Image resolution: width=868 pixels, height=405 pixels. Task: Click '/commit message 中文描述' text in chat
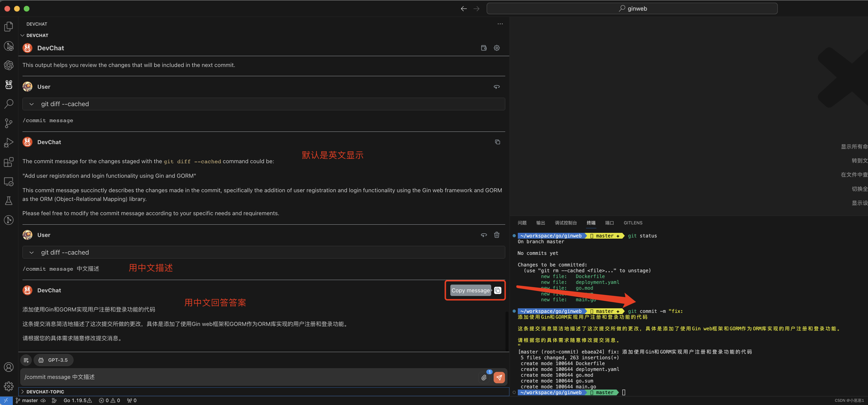coord(61,269)
